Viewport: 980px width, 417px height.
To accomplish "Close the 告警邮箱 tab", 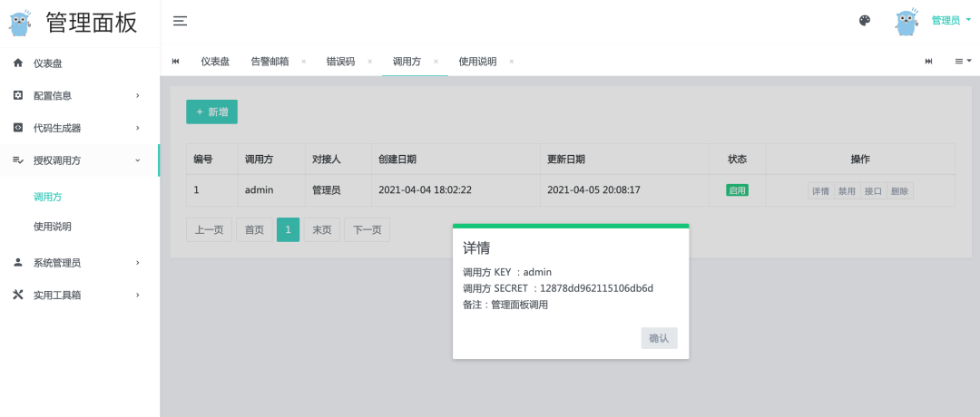I will [304, 62].
